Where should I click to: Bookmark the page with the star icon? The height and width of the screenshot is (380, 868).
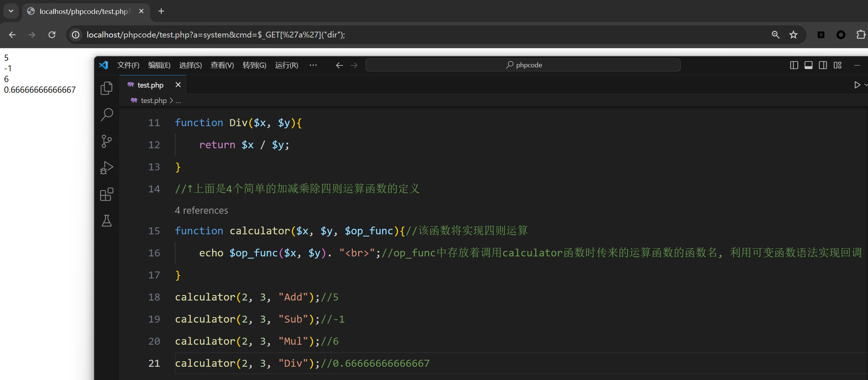coord(794,35)
